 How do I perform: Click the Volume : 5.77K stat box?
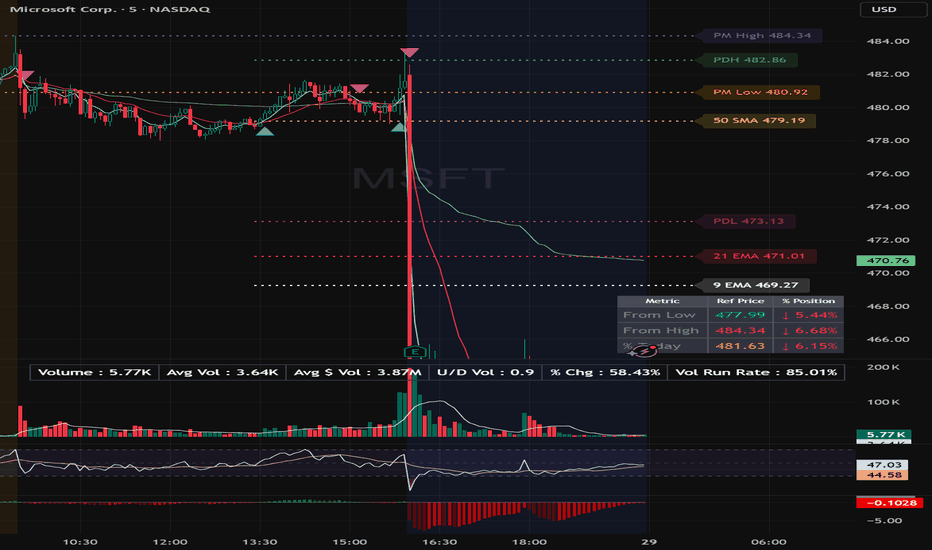point(95,373)
